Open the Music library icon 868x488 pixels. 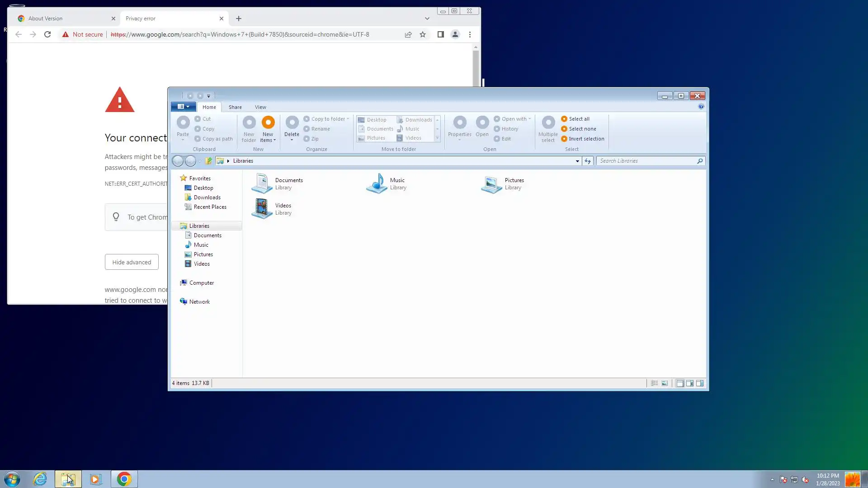tap(377, 183)
